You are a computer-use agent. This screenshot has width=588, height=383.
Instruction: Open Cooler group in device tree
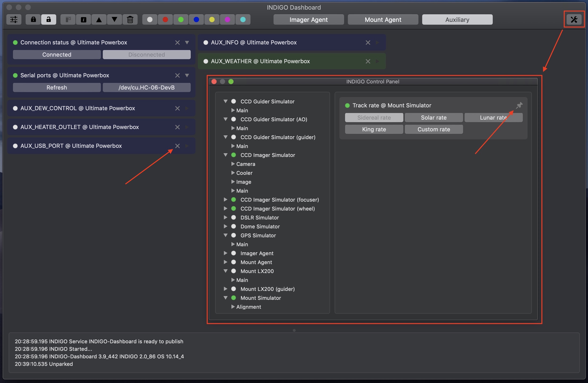(x=233, y=172)
